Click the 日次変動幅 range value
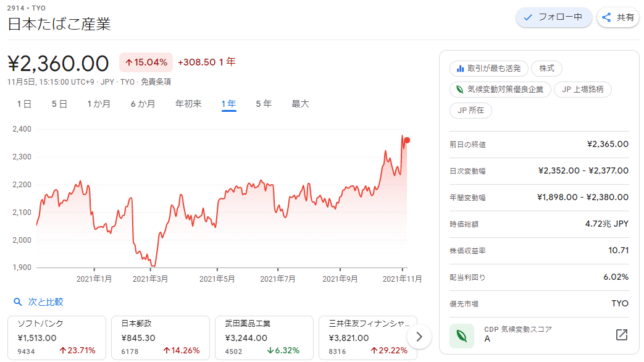 tap(583, 170)
